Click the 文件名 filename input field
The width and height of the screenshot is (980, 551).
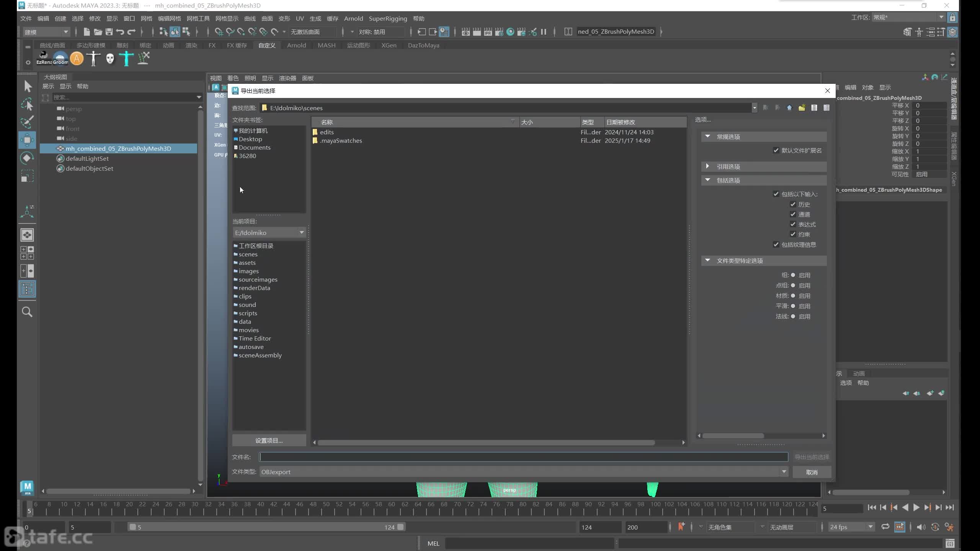(524, 457)
